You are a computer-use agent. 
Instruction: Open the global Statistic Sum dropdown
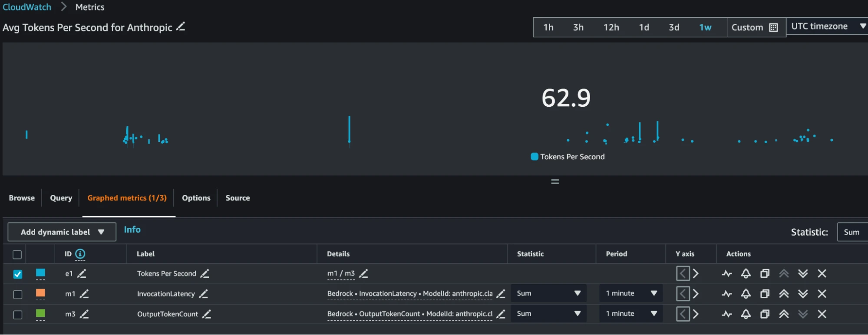click(x=852, y=232)
